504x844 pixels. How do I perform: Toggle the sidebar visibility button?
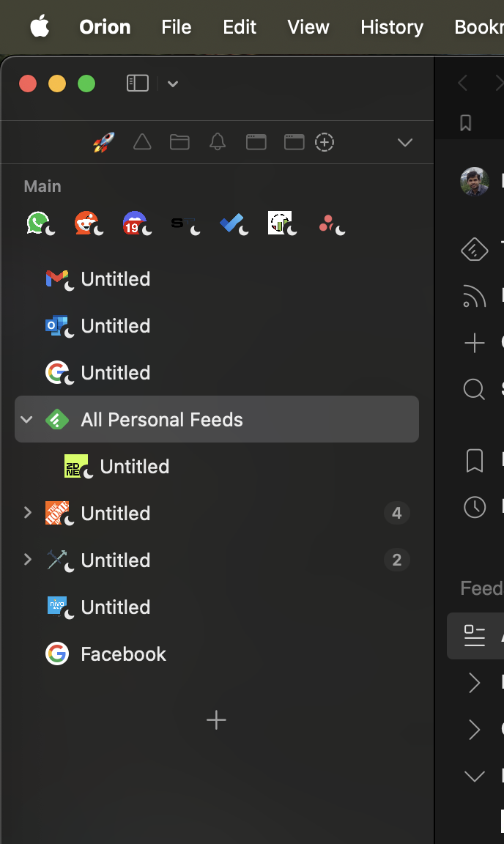click(x=138, y=84)
